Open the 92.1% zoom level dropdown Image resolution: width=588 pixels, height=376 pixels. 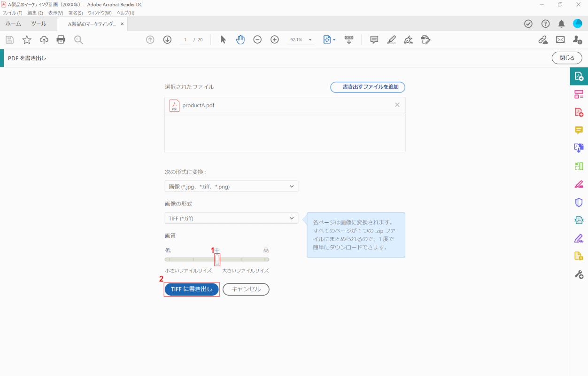(x=301, y=40)
